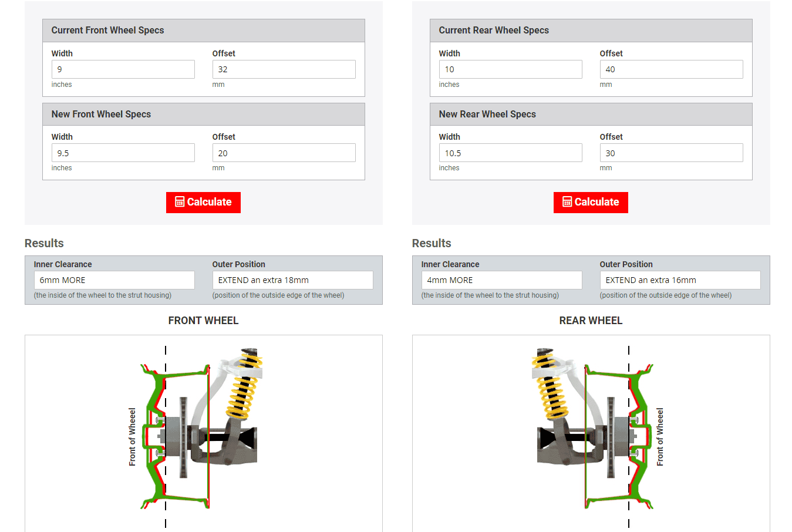Focus the current rear wheel Width field
Viewport: 792px width, 532px height.
511,69
